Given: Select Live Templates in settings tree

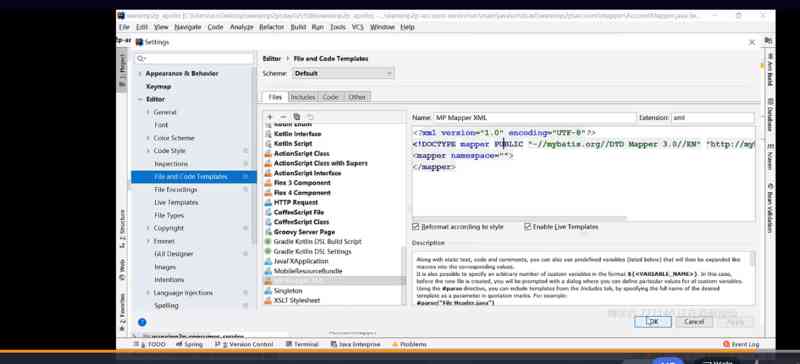Looking at the screenshot, I should coord(176,203).
